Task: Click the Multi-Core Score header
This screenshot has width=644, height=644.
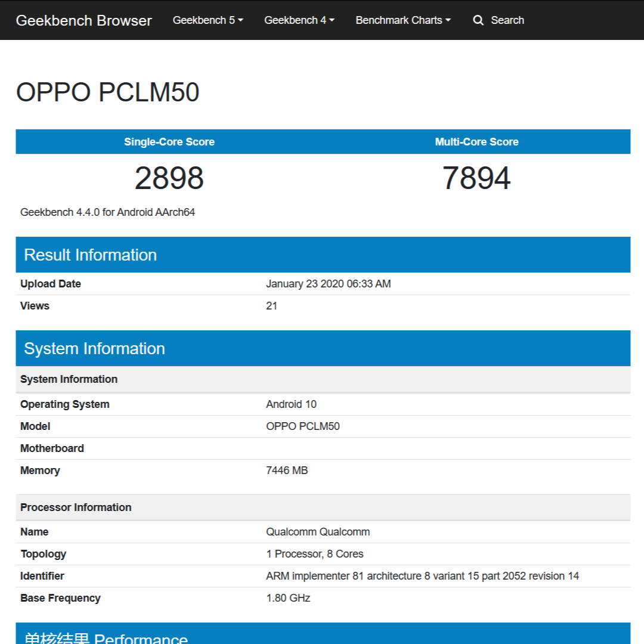Action: coord(477,142)
